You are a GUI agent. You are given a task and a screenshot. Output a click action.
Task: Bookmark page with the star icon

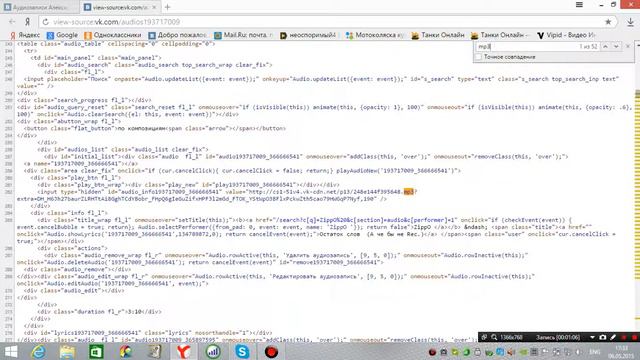coord(608,22)
